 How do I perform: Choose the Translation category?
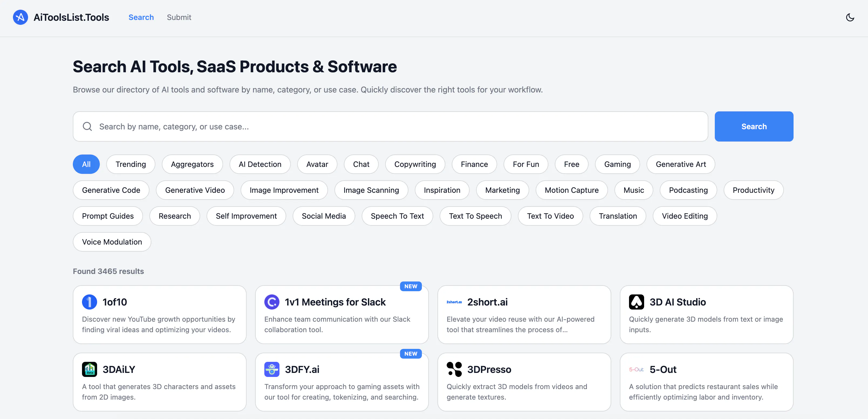(x=618, y=216)
